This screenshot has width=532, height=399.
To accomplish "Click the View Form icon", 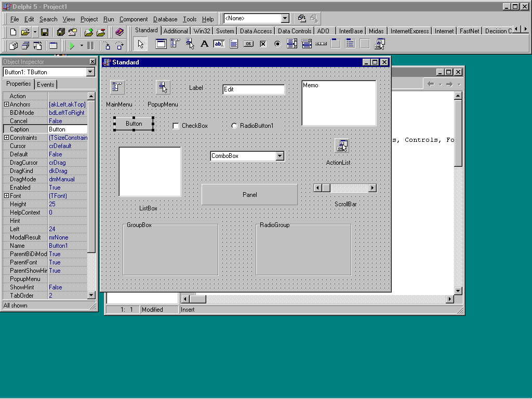I will pos(25,45).
